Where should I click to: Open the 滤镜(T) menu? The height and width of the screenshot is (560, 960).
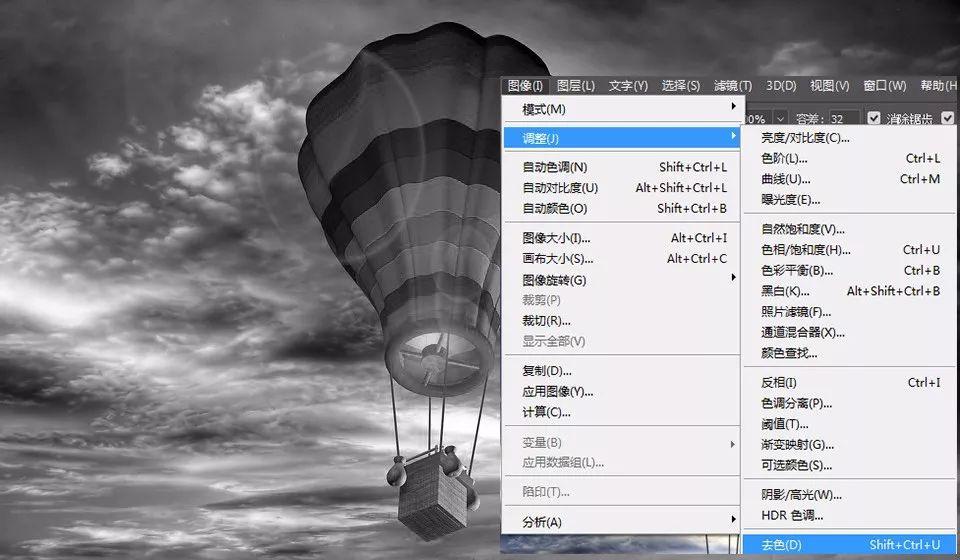tap(732, 86)
